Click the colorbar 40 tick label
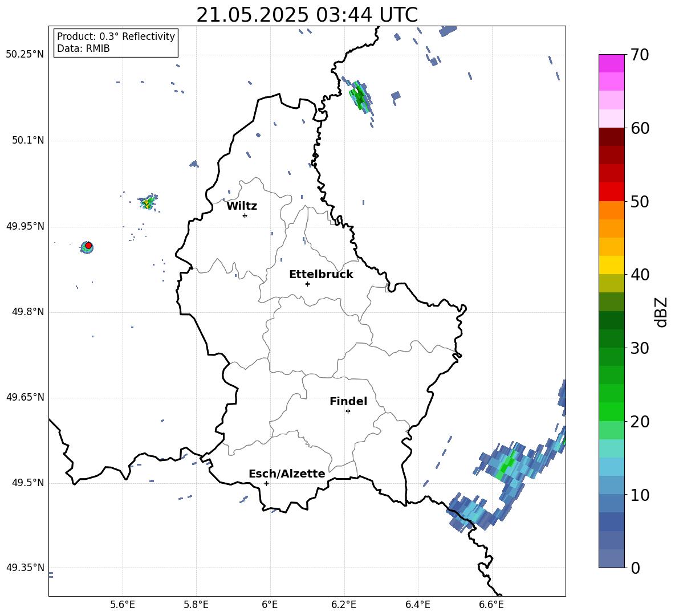 pos(640,275)
